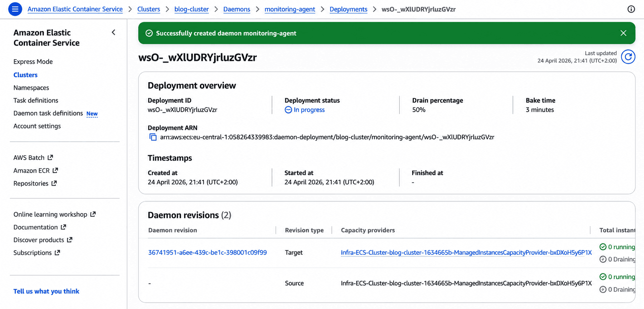Open blog-cluster breadcrumb link
The image size is (644, 309).
(x=192, y=9)
